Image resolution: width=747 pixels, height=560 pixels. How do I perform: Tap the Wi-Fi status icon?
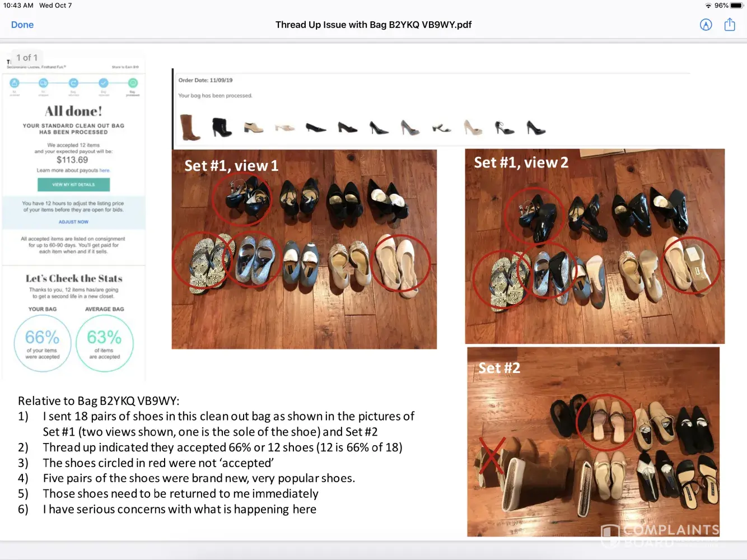coord(708,6)
